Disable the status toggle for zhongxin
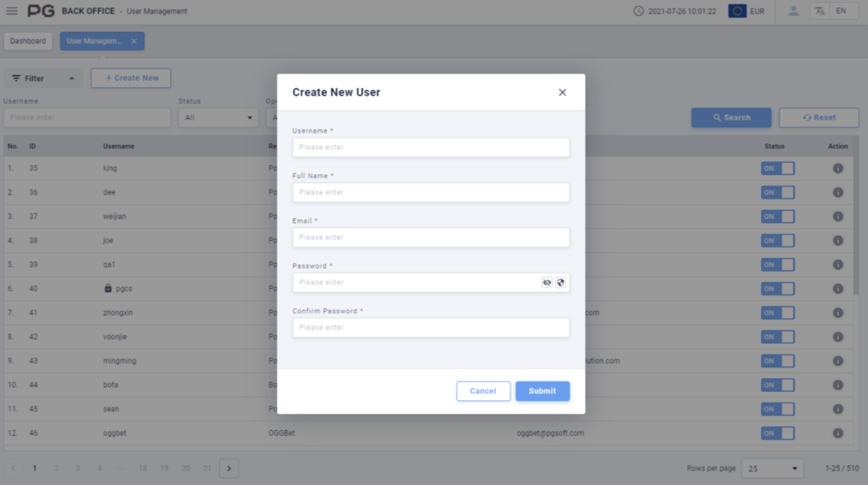 (778, 312)
